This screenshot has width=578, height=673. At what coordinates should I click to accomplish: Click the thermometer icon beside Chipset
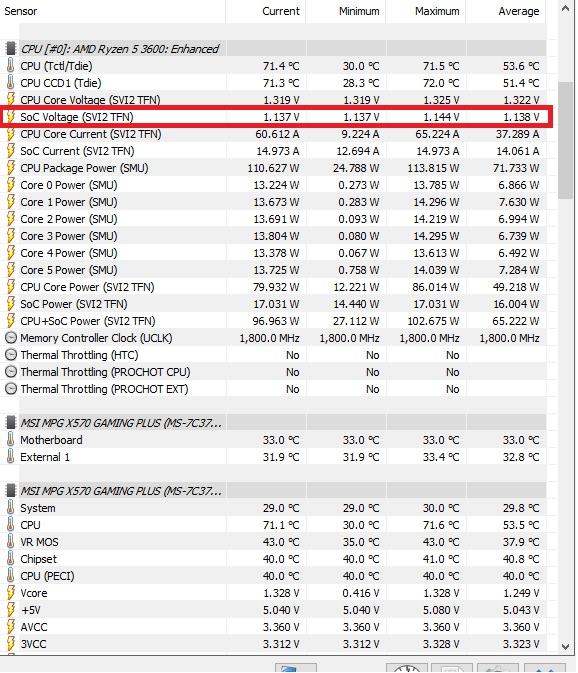tap(11, 559)
